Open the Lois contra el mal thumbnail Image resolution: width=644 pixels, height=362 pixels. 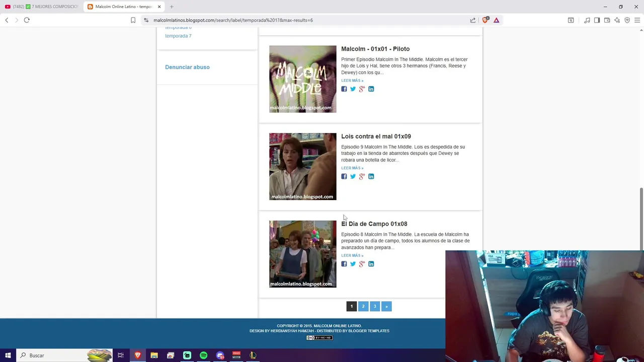tap(303, 166)
